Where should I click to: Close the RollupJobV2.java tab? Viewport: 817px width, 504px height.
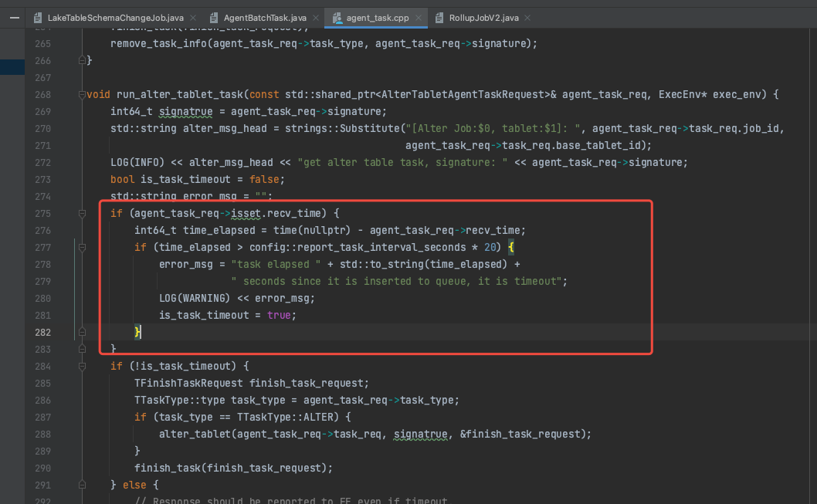coord(527,19)
